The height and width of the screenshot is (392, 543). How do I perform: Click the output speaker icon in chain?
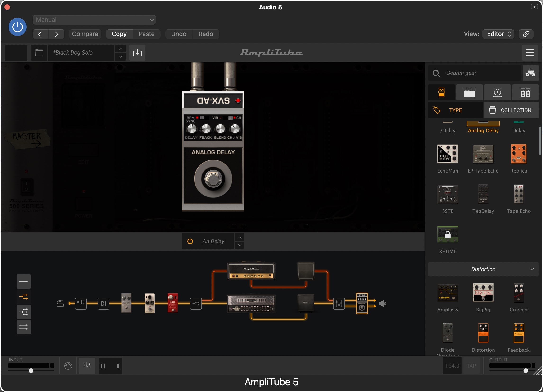coord(383,304)
